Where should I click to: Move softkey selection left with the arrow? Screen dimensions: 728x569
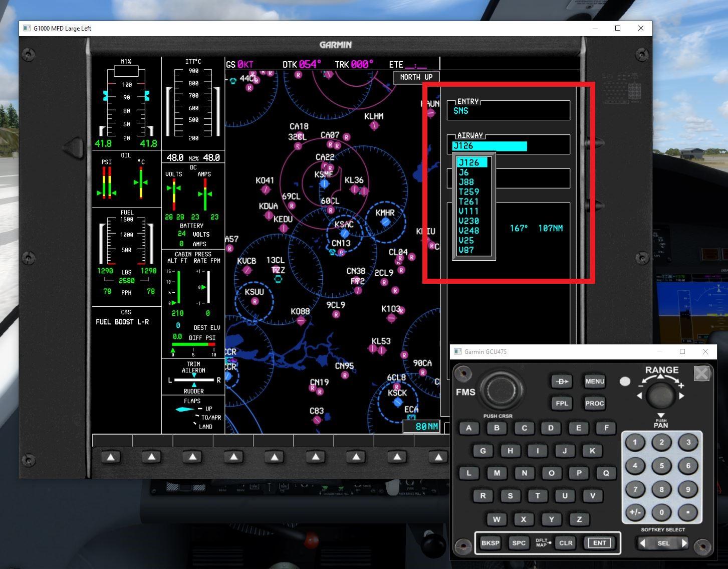tap(643, 543)
